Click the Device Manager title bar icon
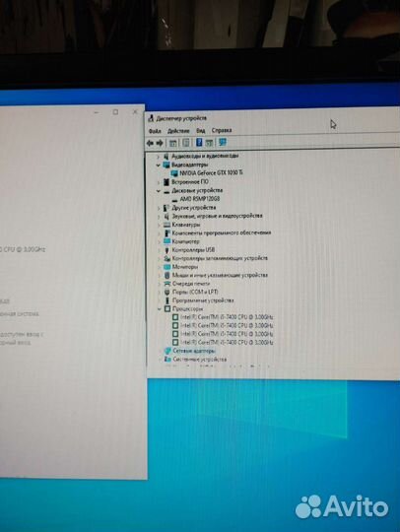The width and height of the screenshot is (400, 532). pos(151,118)
